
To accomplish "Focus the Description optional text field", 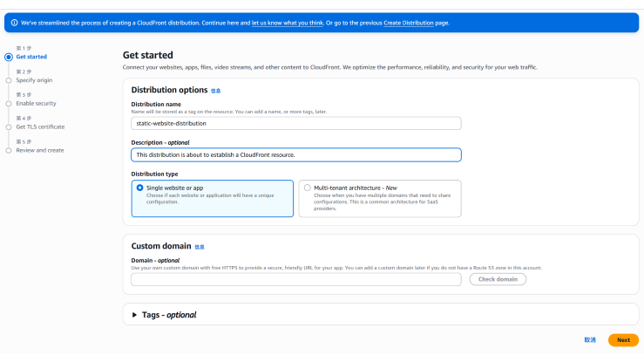I will tap(295, 155).
